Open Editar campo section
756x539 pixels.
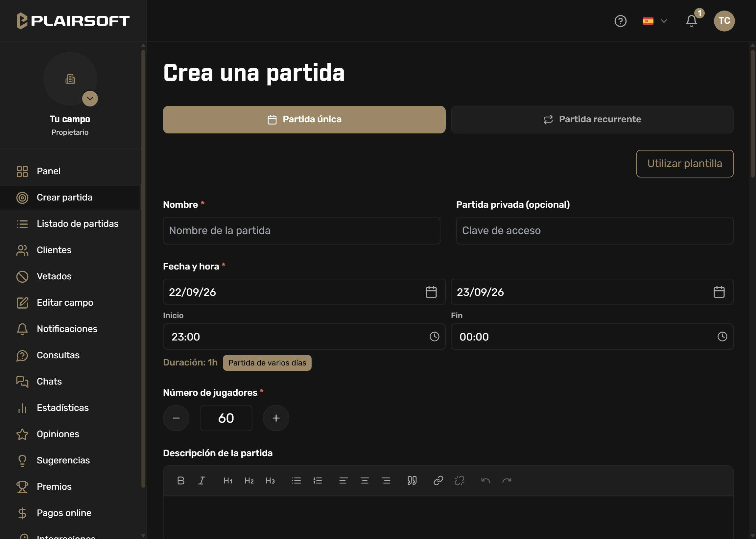[x=70, y=303]
